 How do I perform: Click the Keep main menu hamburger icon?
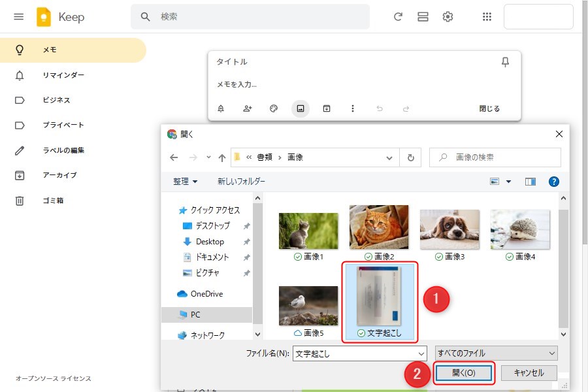[x=19, y=17]
